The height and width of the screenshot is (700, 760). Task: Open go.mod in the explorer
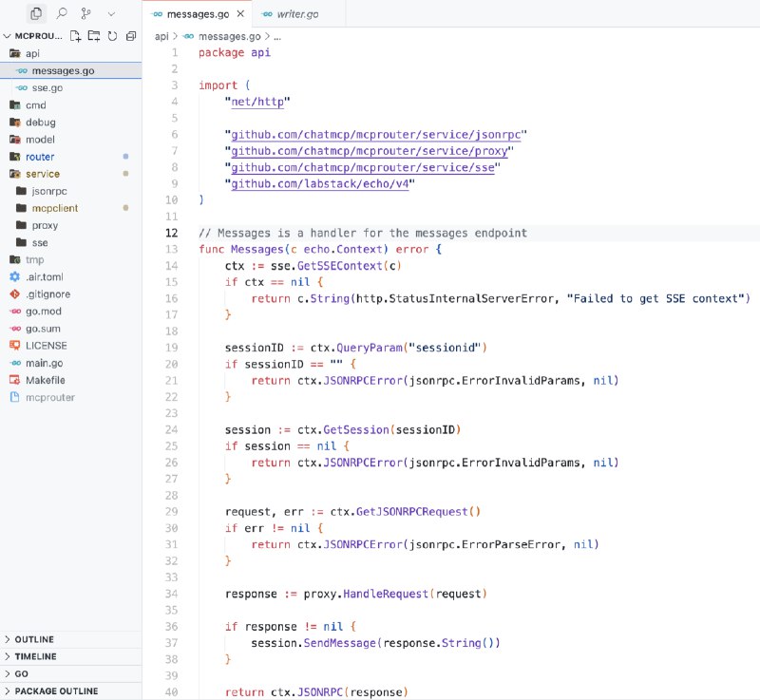[x=70, y=312]
